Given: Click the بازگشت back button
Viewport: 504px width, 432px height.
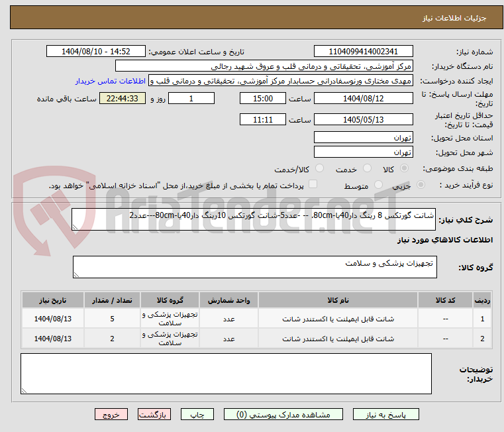Looking at the screenshot, I should tap(154, 414).
